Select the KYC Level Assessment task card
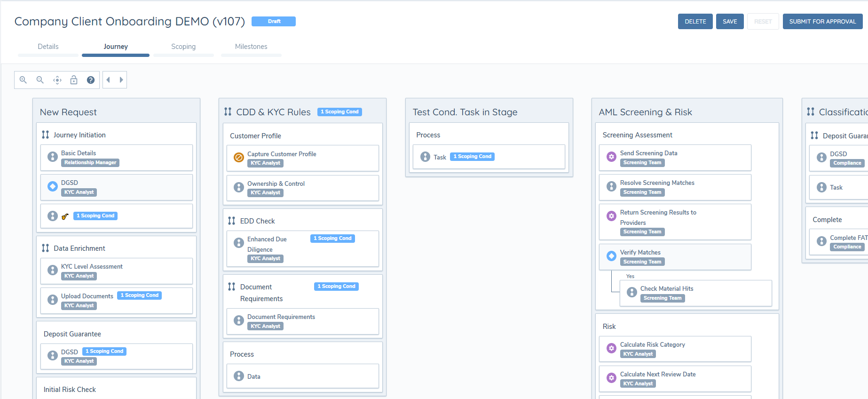This screenshot has width=868, height=399. pyautogui.click(x=117, y=271)
